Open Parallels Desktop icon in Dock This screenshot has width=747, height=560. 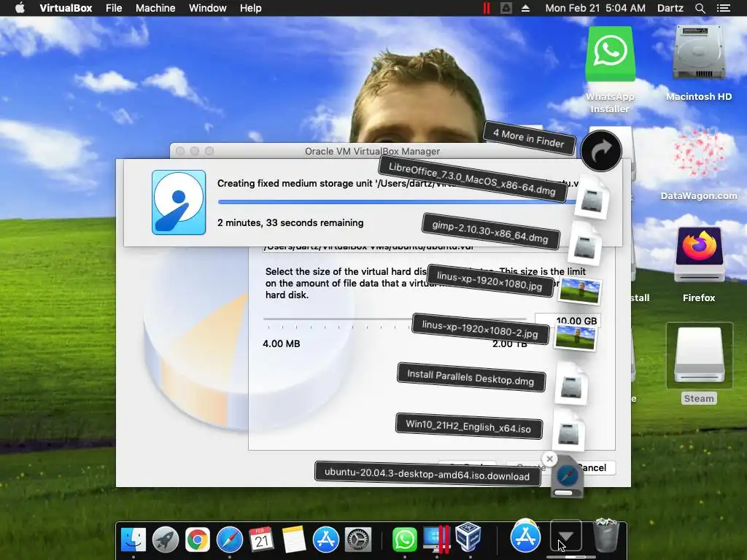[436, 540]
